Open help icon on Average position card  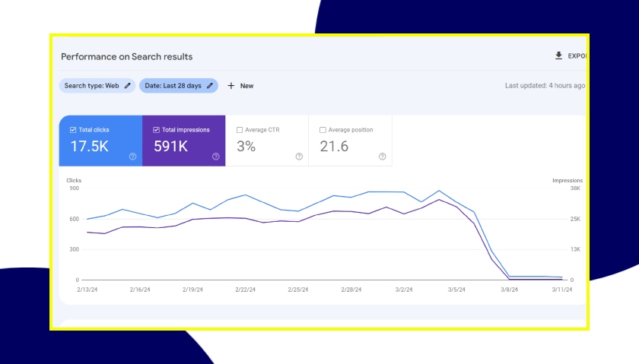[383, 157]
